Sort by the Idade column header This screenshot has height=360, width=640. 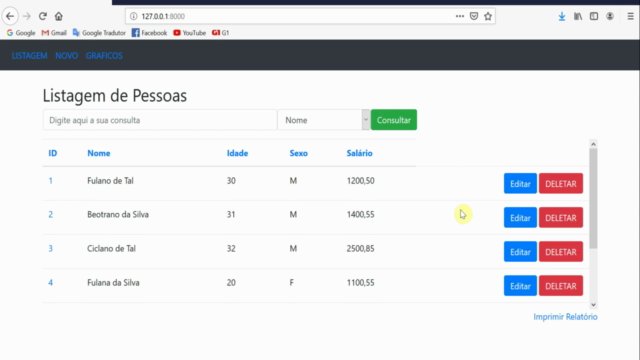point(238,153)
